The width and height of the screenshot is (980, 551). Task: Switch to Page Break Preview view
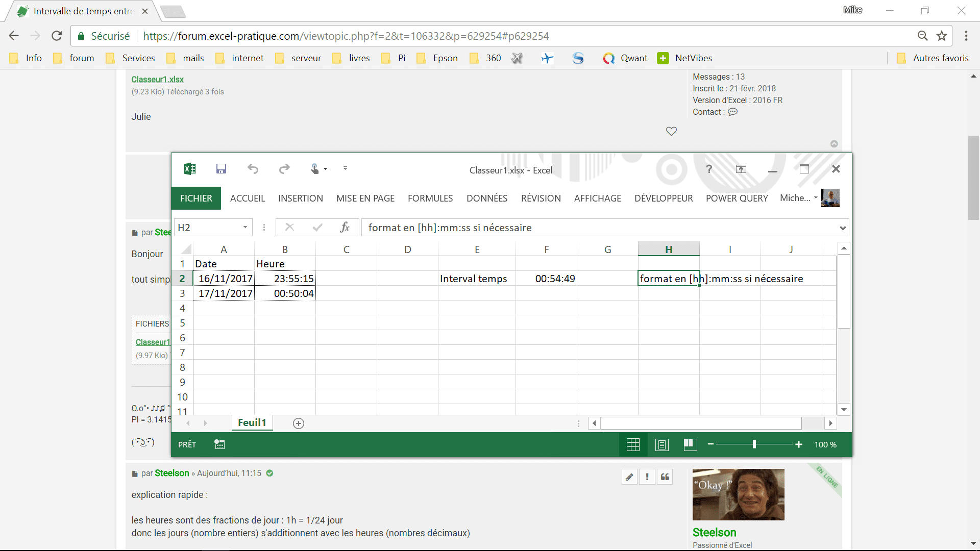690,445
